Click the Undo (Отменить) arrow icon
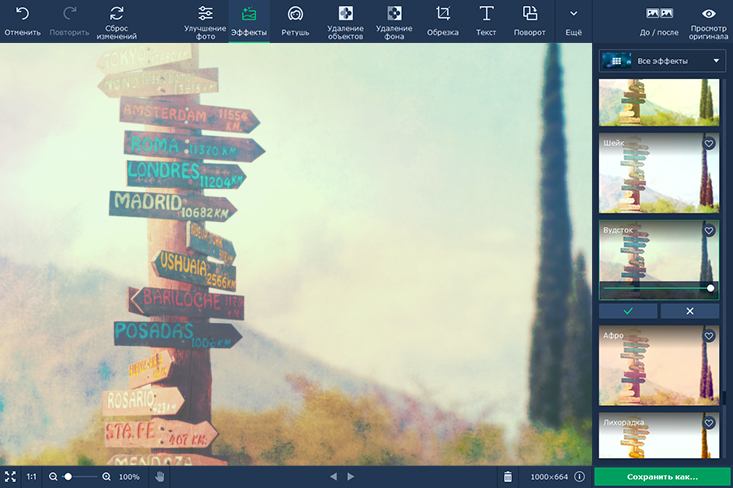The image size is (733, 488). pyautogui.click(x=22, y=14)
